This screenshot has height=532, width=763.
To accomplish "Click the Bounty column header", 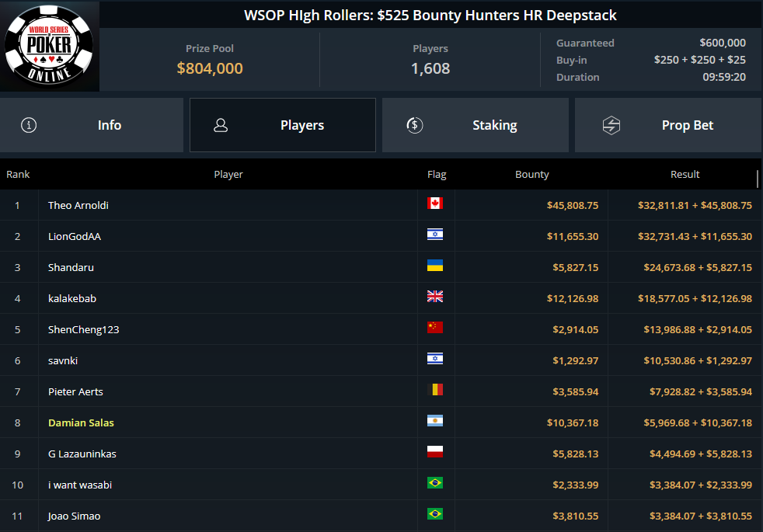I will (532, 174).
